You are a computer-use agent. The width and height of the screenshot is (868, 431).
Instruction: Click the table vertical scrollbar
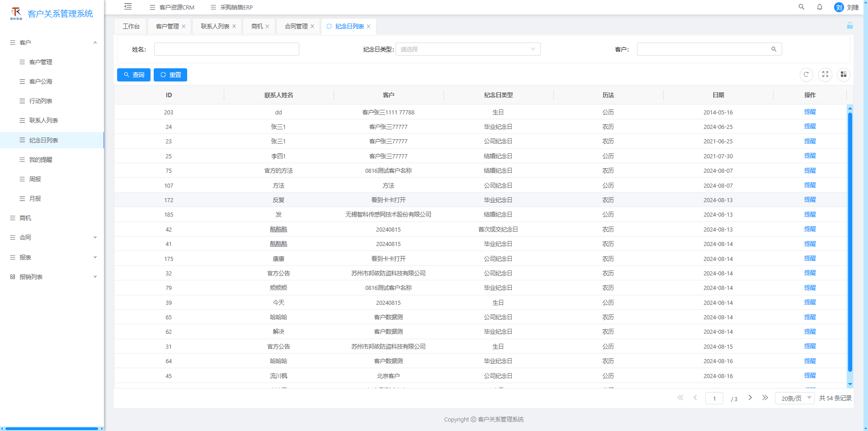[850, 242]
